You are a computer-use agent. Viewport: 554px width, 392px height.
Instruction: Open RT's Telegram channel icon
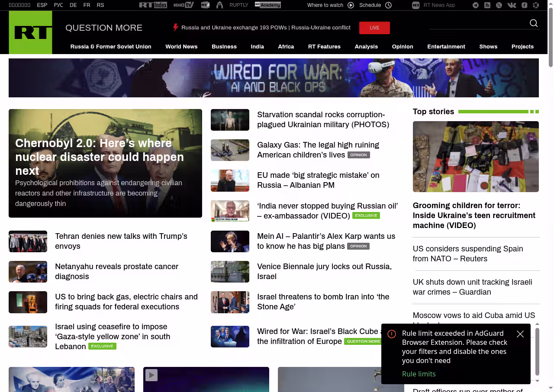point(476,5)
